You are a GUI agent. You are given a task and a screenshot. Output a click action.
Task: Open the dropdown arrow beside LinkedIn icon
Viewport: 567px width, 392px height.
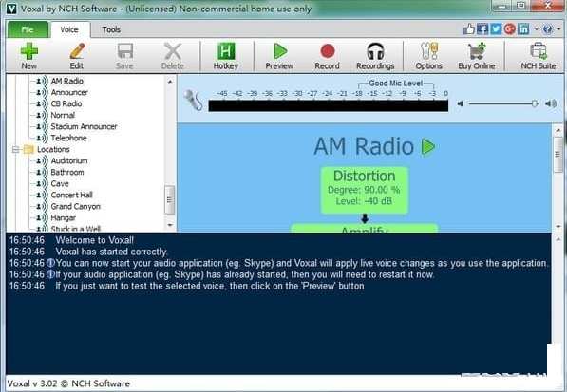pos(536,28)
